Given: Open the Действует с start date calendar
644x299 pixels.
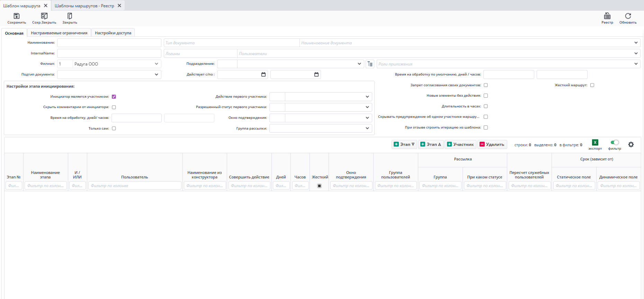Looking at the screenshot, I should pos(263,74).
